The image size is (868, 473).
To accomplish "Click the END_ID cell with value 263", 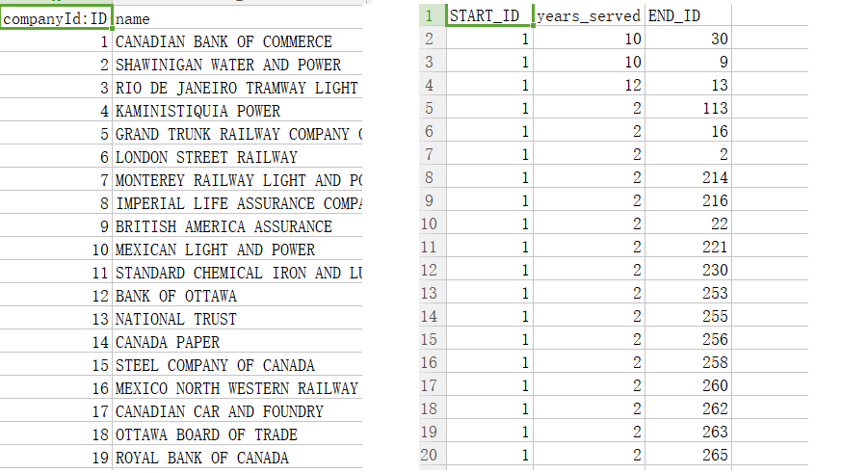I will 688,432.
